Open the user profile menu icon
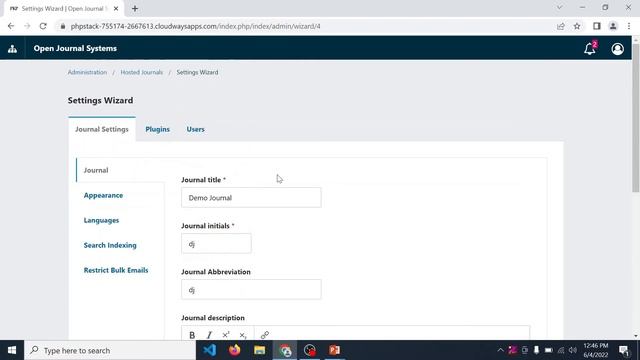 coord(617,49)
